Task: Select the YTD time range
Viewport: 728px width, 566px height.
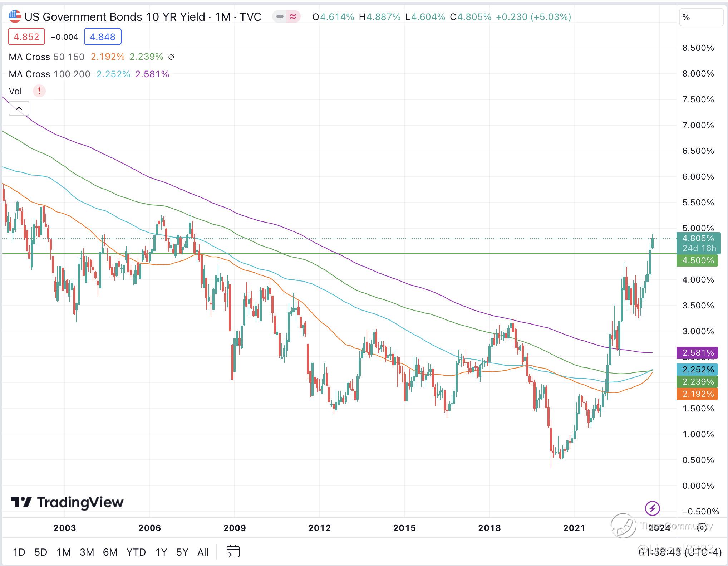Action: [x=136, y=552]
